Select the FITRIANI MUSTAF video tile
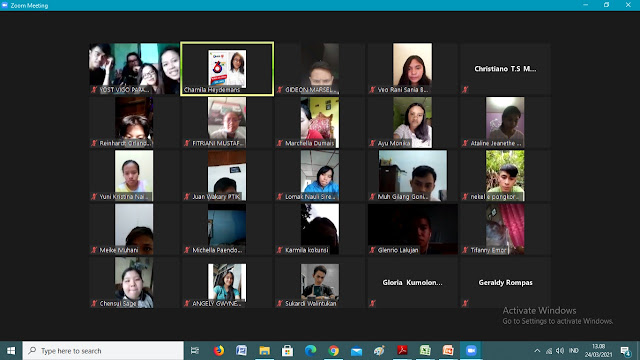The height and width of the screenshot is (360, 640). click(227, 122)
